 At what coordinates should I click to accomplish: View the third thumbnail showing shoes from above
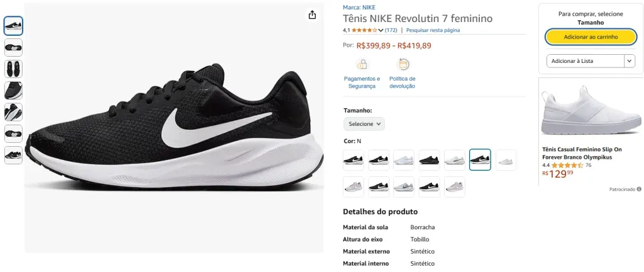pyautogui.click(x=13, y=69)
